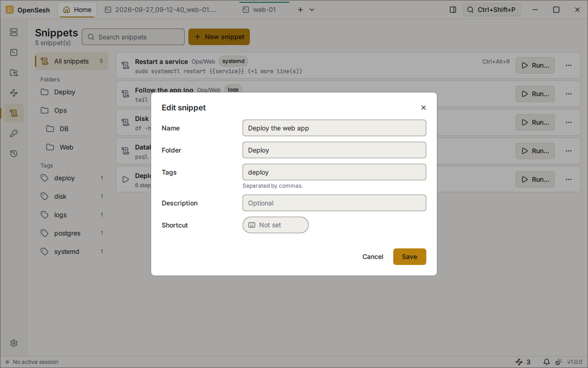
Task: Select the Snippets sidebar icon
Action: coord(14,113)
